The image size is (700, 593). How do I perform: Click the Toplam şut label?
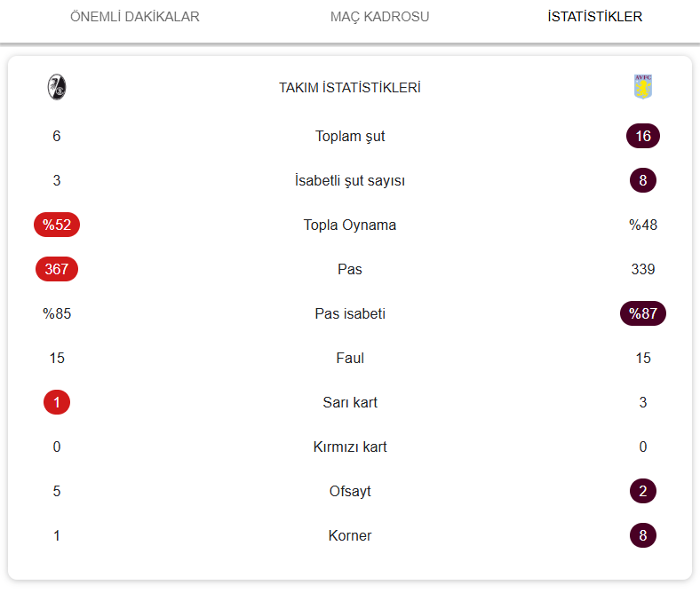click(x=350, y=136)
